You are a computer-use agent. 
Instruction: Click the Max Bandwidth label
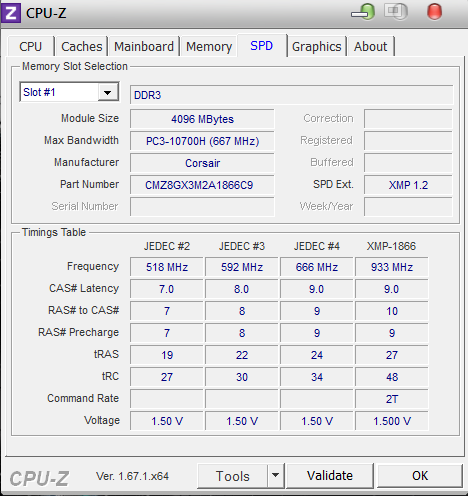[x=81, y=140]
